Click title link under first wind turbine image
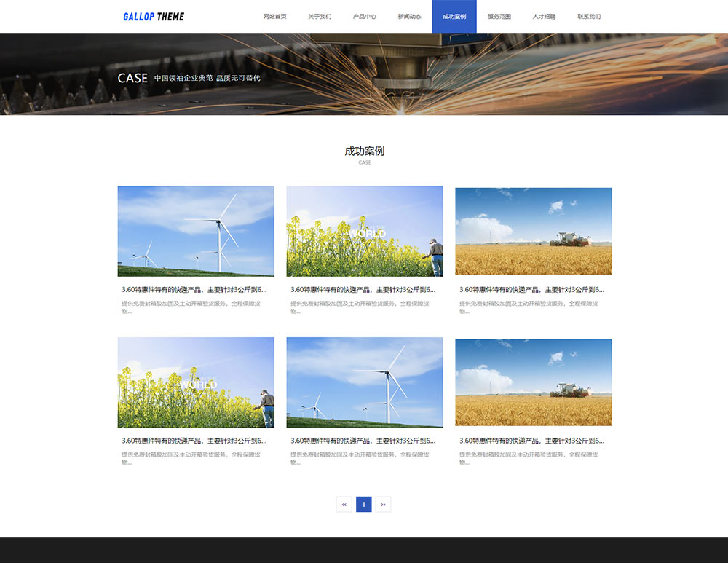The width and height of the screenshot is (728, 563). pyautogui.click(x=194, y=289)
